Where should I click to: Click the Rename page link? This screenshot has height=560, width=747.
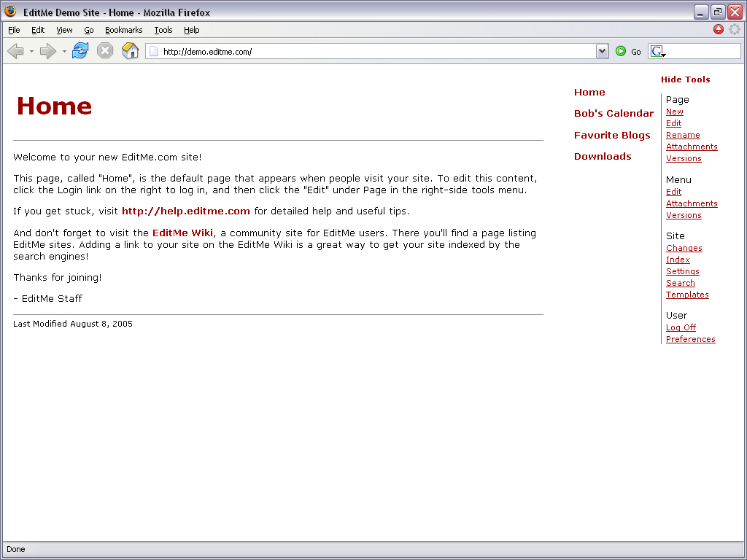(x=683, y=135)
